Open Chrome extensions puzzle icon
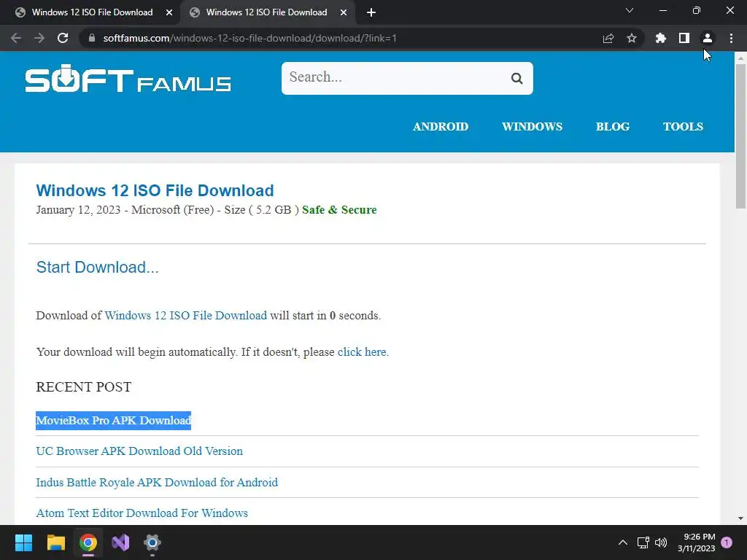This screenshot has width=747, height=560. click(x=661, y=38)
